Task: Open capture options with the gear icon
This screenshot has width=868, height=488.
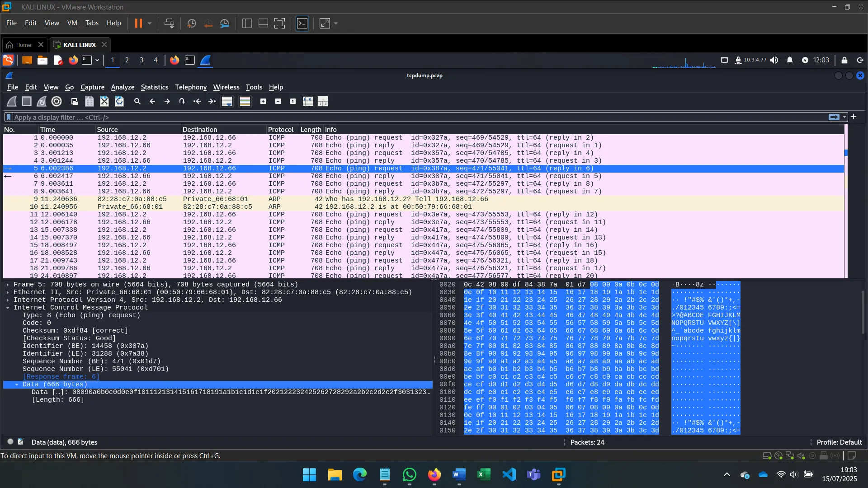Action: (56, 101)
